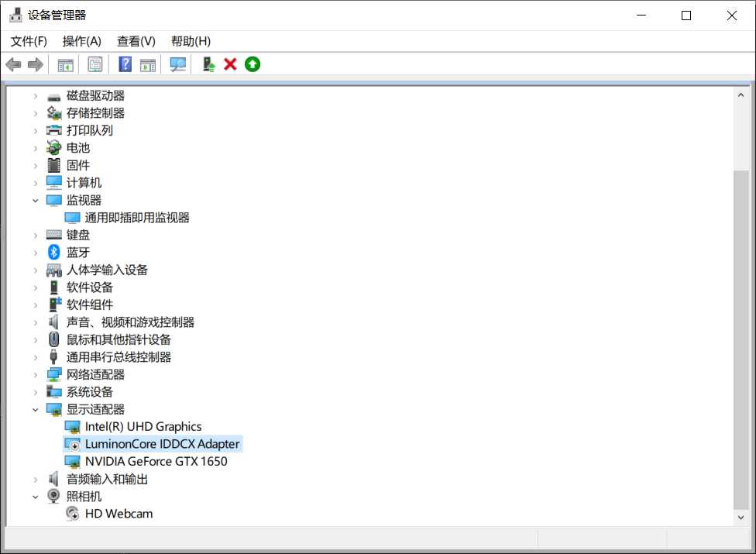Click the green up-arrow update icon
756x554 pixels.
[x=253, y=64]
